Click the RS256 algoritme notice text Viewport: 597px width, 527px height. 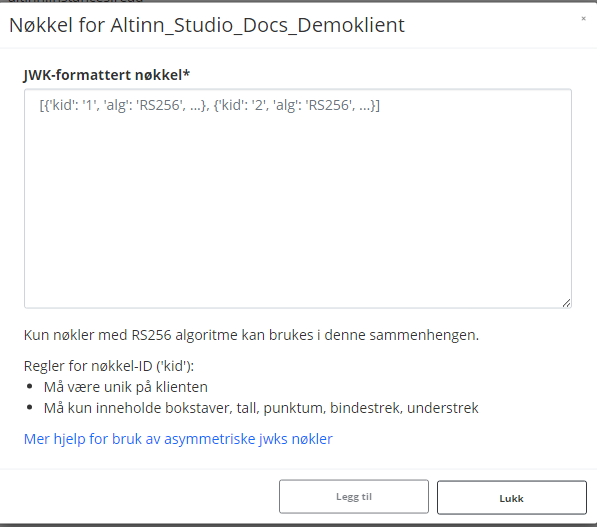(x=251, y=335)
